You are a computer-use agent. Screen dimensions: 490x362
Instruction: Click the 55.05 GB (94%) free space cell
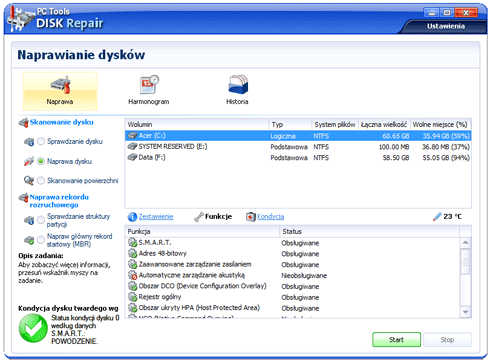446,158
